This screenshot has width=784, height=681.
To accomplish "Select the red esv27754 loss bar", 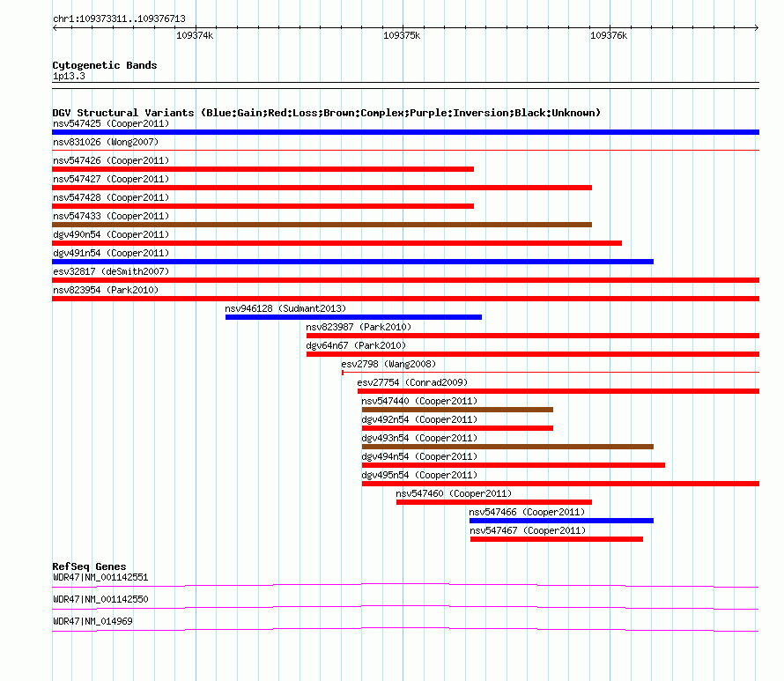I will coord(558,391).
